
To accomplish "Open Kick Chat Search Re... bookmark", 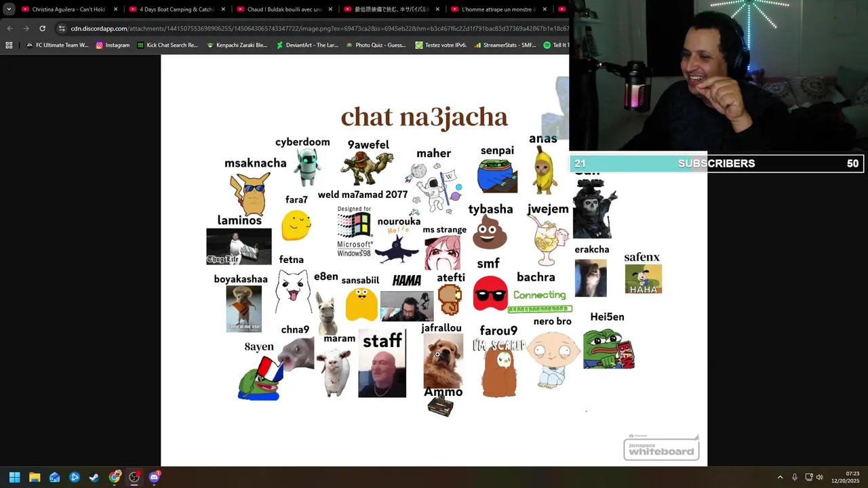I will coord(167,45).
